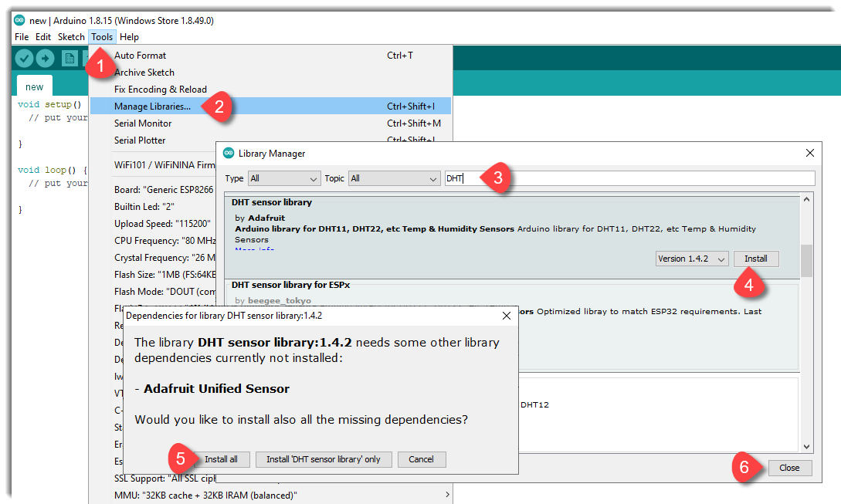The image size is (841, 504).
Task: Choose Auto Format from Tools menu
Action: pyautogui.click(x=270, y=56)
